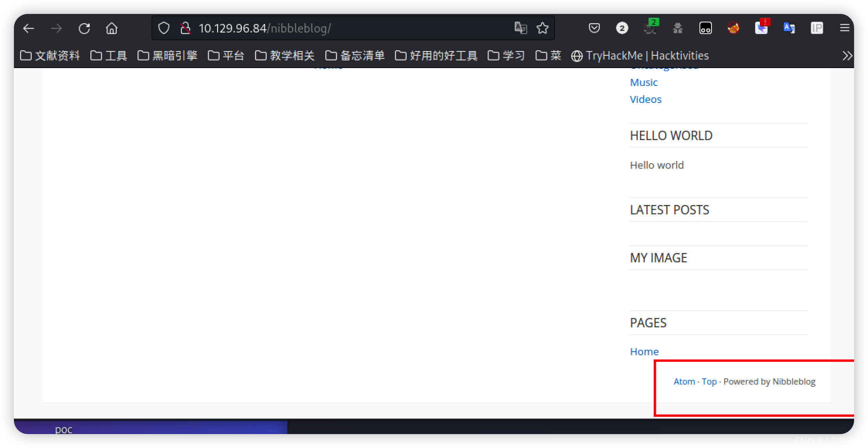Image resolution: width=868 pixels, height=448 pixels.
Task: Open the 黑暗引擎 bookmarks folder
Action: pos(168,55)
